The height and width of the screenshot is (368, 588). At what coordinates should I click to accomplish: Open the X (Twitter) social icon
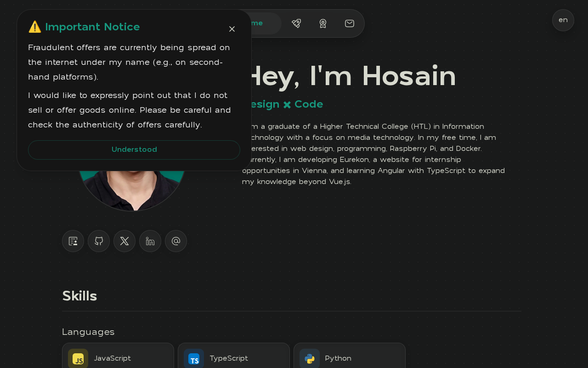tap(124, 241)
